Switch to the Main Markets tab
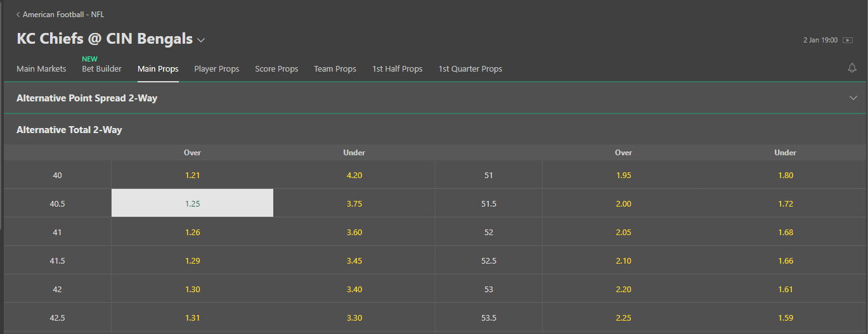The image size is (868, 334). click(x=41, y=69)
